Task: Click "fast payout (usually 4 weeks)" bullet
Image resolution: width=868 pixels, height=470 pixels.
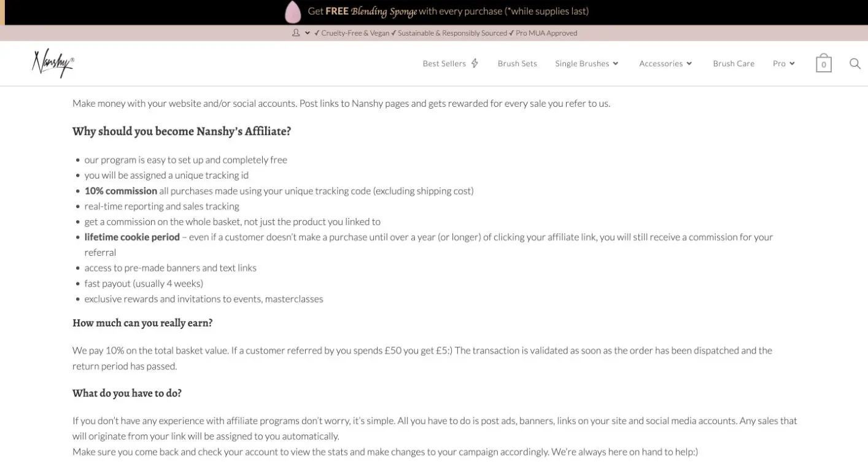Action: [x=144, y=283]
